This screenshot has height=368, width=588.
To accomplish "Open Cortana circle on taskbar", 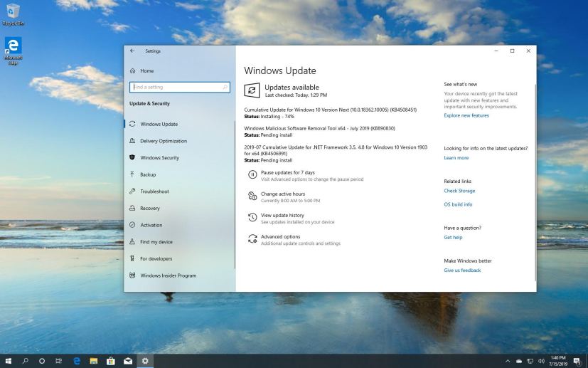I will (x=42, y=361).
